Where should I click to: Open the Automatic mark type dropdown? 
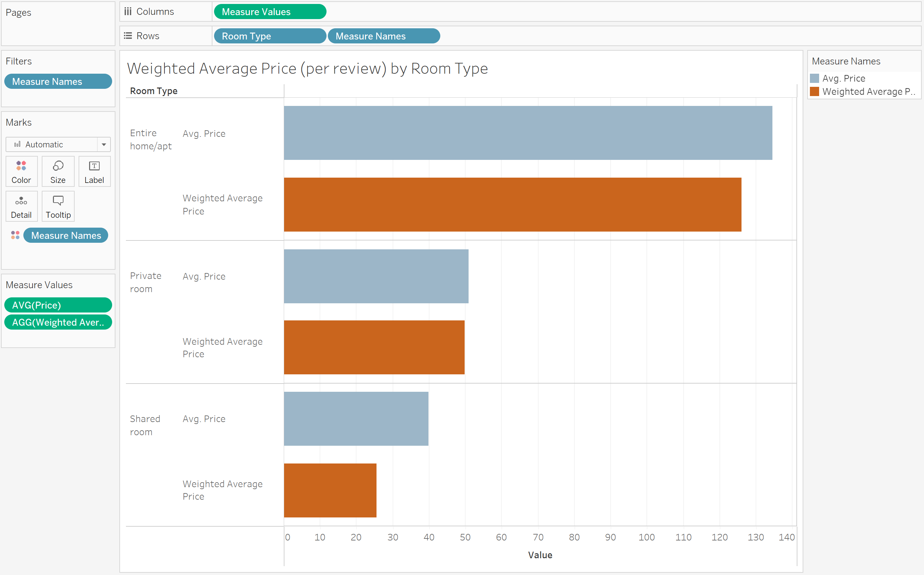pyautogui.click(x=103, y=144)
